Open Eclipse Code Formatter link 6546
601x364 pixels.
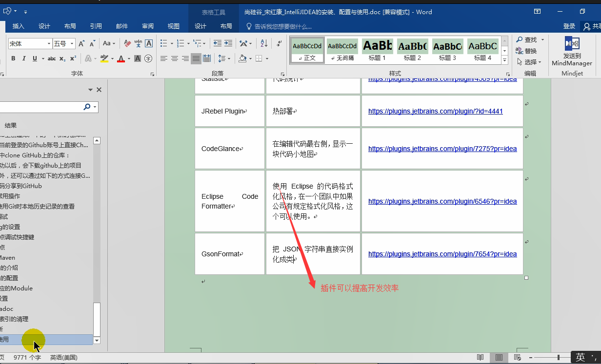pos(442,201)
